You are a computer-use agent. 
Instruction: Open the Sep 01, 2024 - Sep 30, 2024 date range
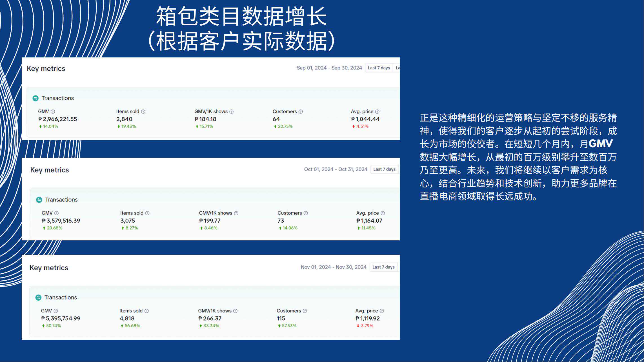(x=329, y=68)
